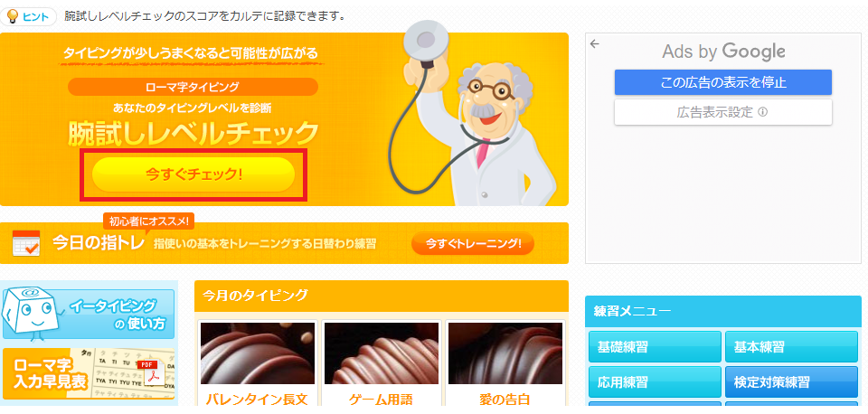Viewport: 868px width, 414px height.
Task: Open the イータイピングの使い方 banner
Action: 89,314
